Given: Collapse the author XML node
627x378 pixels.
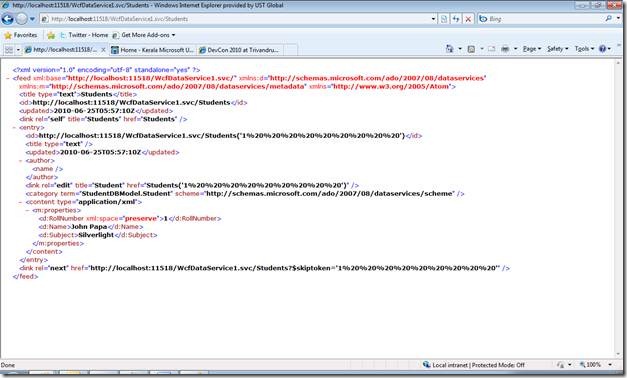Looking at the screenshot, I should [x=21, y=161].
